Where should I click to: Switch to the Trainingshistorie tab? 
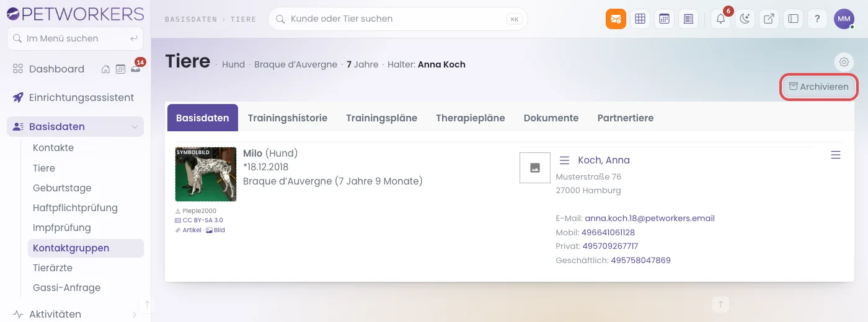pyautogui.click(x=288, y=118)
